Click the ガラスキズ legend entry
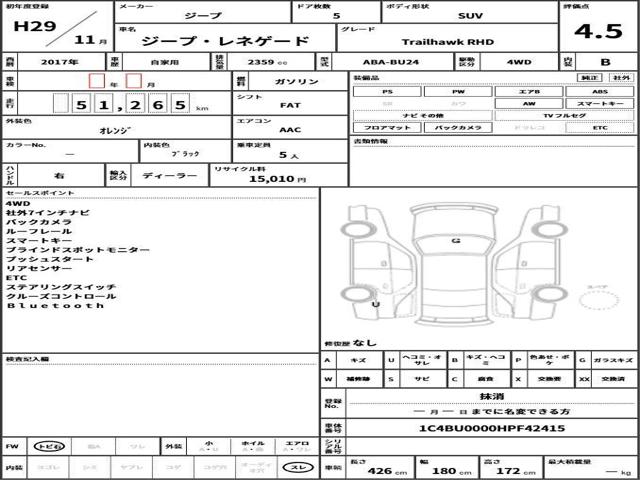The height and width of the screenshot is (480, 640). point(613,360)
